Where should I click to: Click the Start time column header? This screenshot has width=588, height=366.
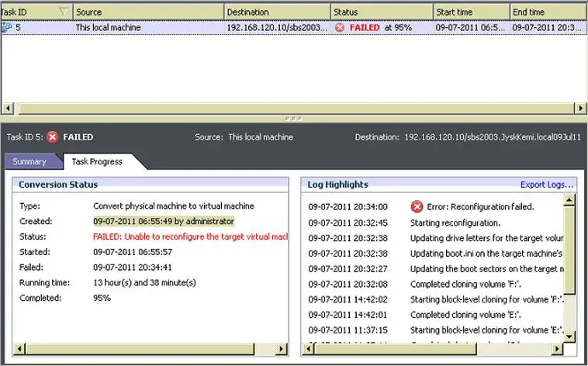click(470, 12)
